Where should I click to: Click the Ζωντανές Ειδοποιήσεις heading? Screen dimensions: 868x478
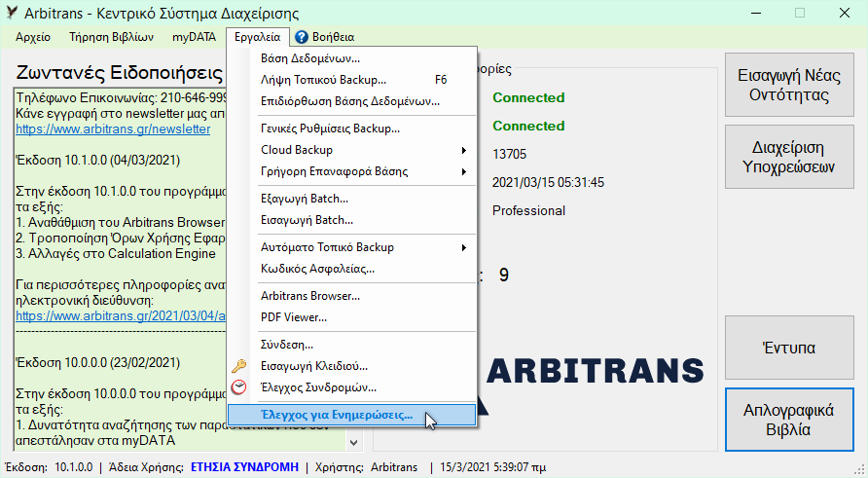(120, 73)
